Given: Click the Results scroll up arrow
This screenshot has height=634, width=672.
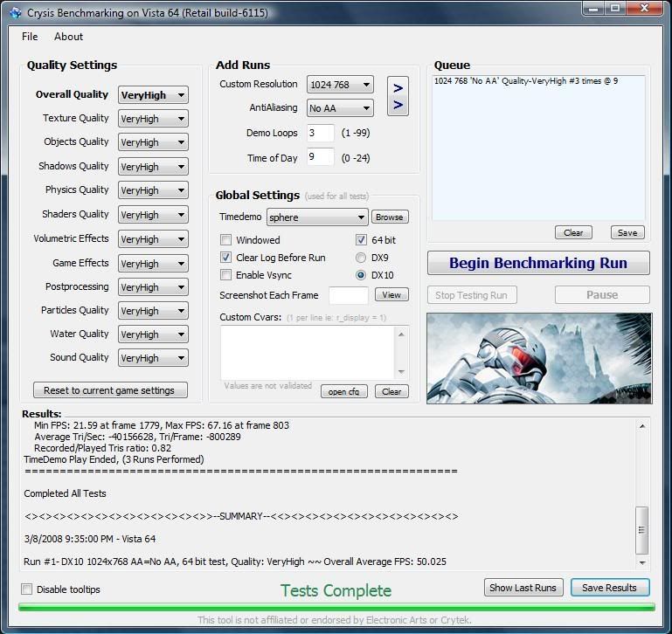Looking at the screenshot, I should click(642, 426).
